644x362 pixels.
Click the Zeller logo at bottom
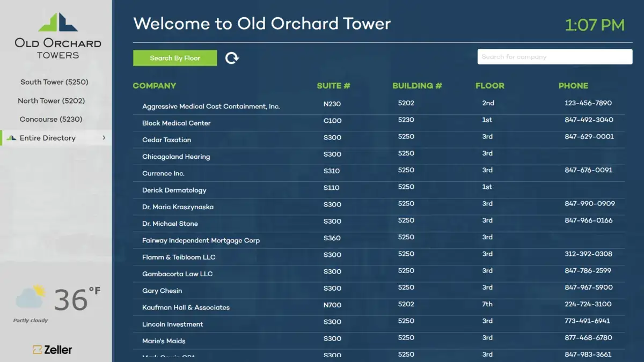pyautogui.click(x=53, y=350)
